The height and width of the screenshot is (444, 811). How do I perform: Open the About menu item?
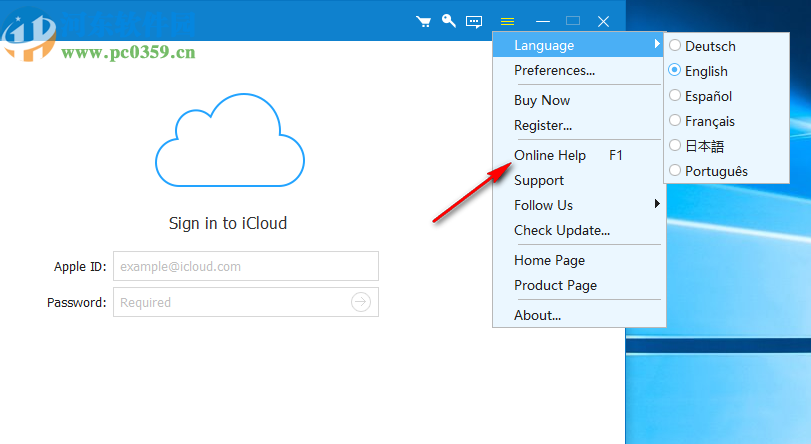click(x=537, y=315)
